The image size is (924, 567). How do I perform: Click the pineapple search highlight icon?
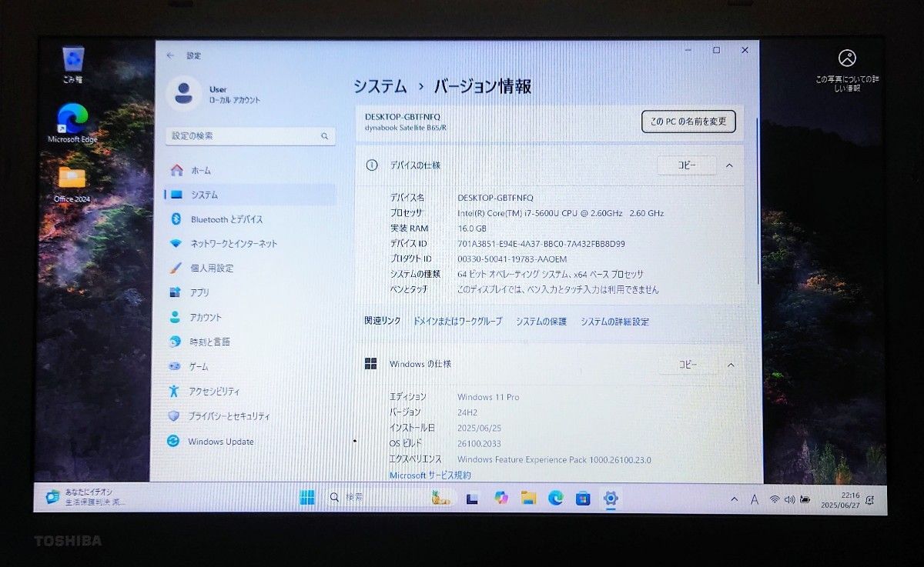(x=440, y=498)
